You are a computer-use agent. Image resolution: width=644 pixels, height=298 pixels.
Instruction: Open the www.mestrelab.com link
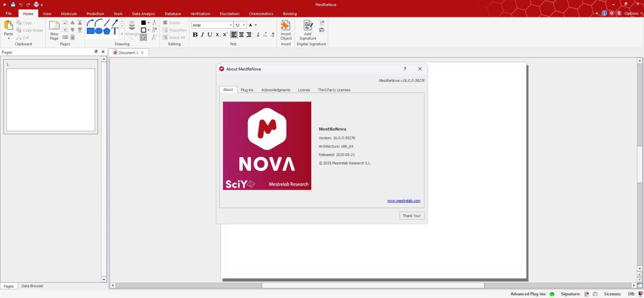pyautogui.click(x=403, y=201)
